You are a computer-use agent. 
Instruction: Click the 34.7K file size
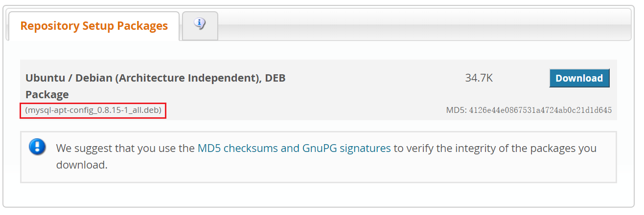479,78
